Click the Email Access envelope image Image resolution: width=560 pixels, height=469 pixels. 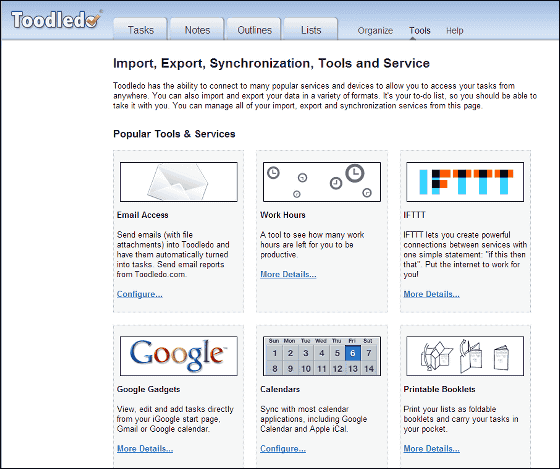tap(179, 182)
